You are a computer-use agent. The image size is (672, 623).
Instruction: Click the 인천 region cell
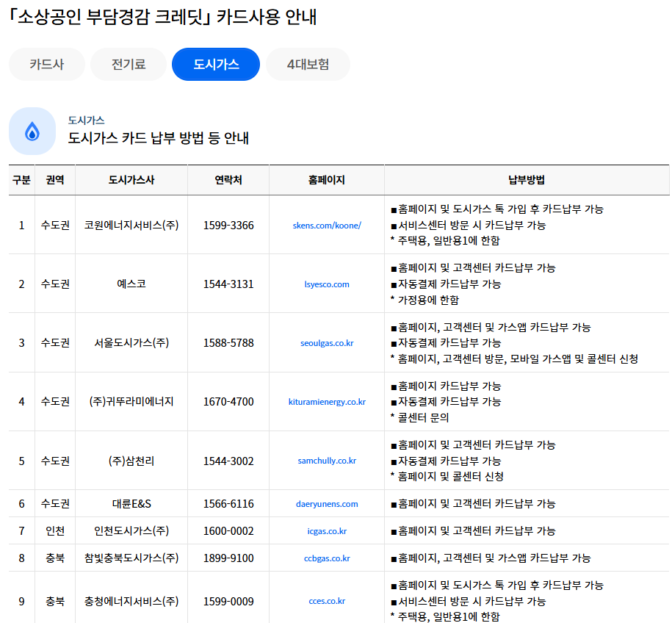pyautogui.click(x=55, y=531)
